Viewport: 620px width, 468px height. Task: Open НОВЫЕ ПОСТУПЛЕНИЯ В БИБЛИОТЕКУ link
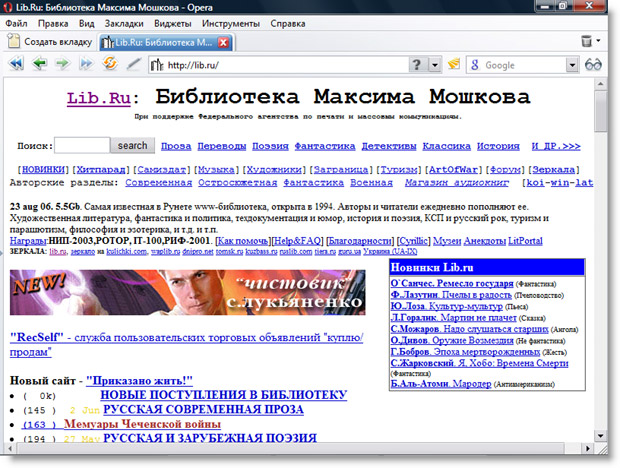coord(223,395)
